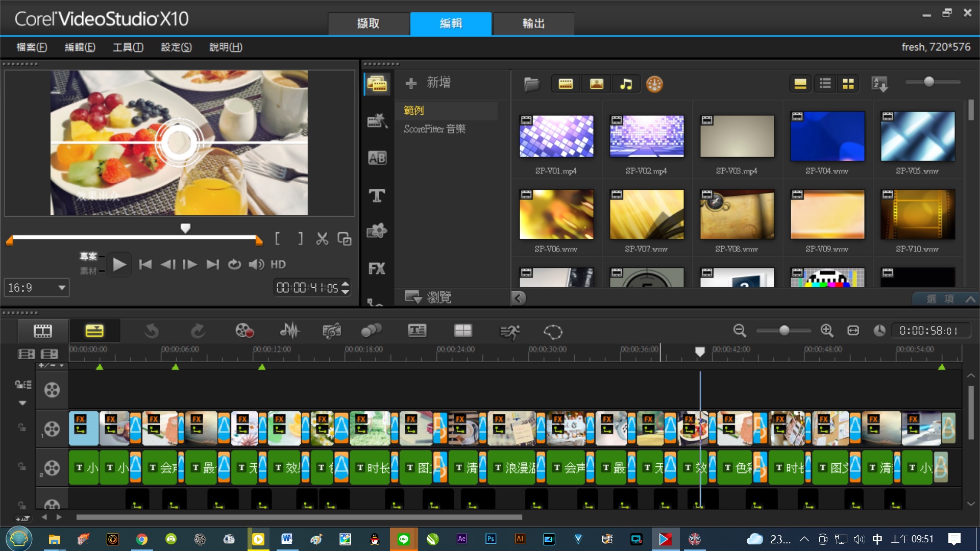Open the Auto Music tool
Viewport: 980px width, 551px height.
(x=332, y=332)
